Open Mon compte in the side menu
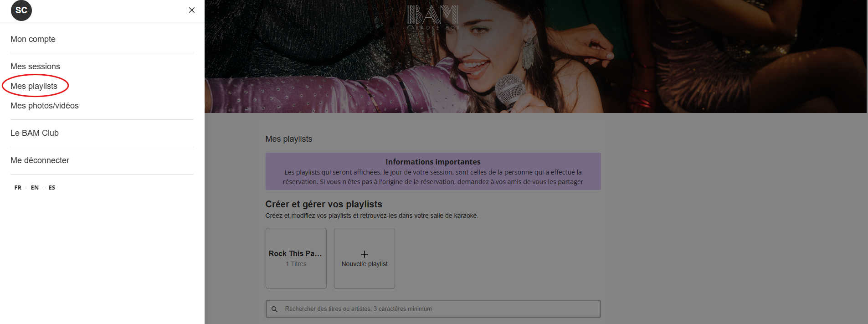The height and width of the screenshot is (324, 868). pyautogui.click(x=33, y=39)
